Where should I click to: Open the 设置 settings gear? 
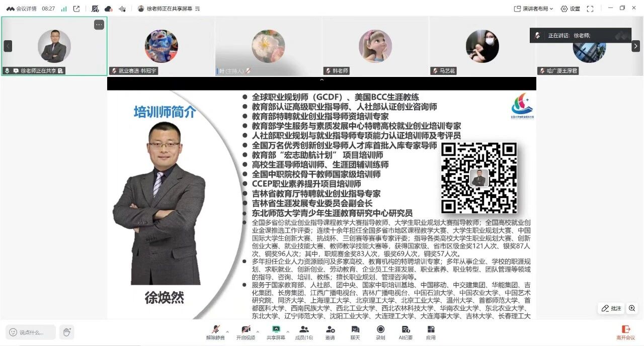[x=570, y=9]
